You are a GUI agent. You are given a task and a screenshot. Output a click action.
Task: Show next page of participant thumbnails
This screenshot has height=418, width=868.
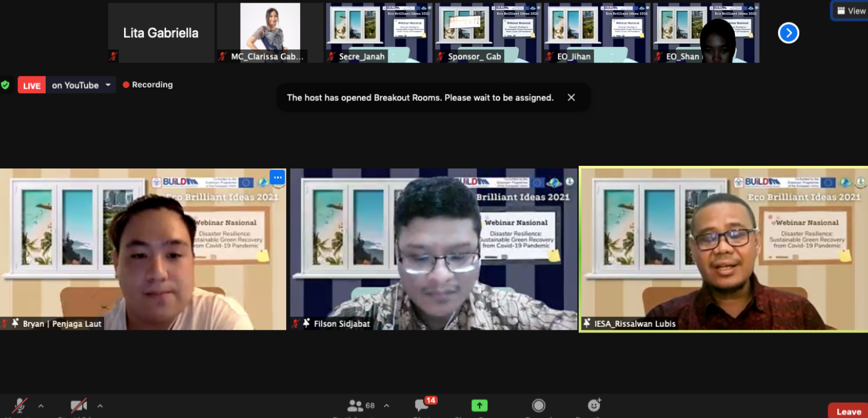tap(788, 33)
